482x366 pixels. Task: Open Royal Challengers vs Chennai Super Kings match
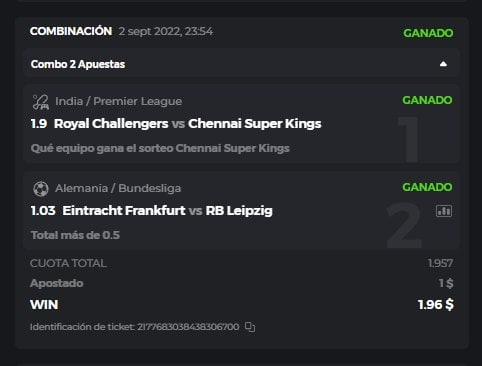(x=188, y=124)
